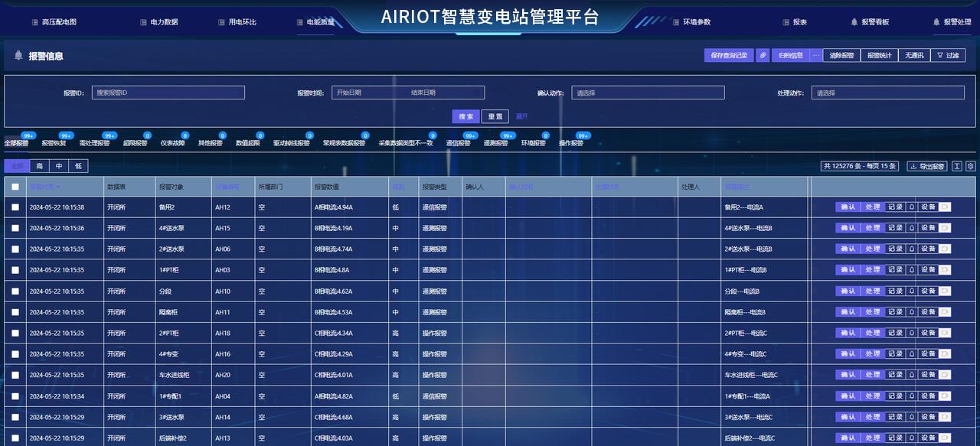Click the video icon in the 4#送水泵 row
This screenshot has width=980, height=446.
tap(945, 227)
